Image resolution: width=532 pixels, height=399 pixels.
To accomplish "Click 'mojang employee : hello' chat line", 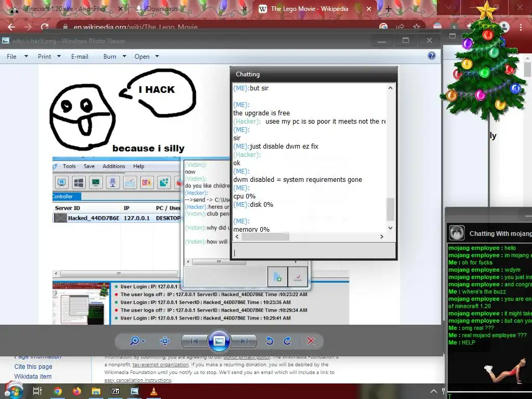I will [482, 248].
